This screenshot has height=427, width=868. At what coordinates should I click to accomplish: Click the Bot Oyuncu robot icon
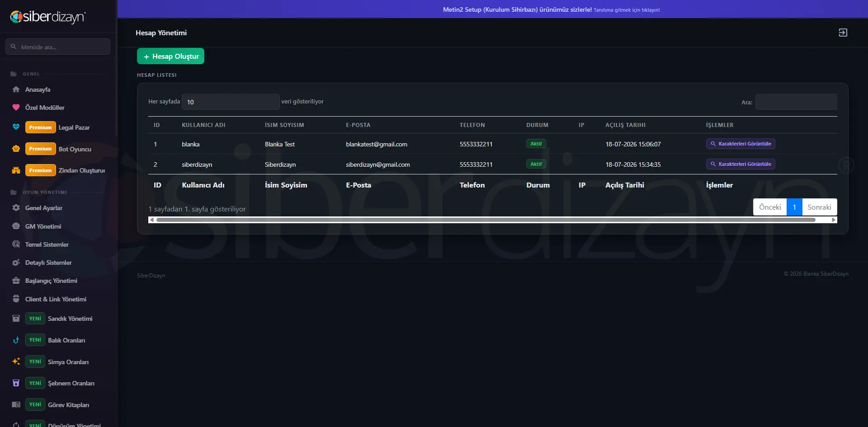[x=16, y=149]
